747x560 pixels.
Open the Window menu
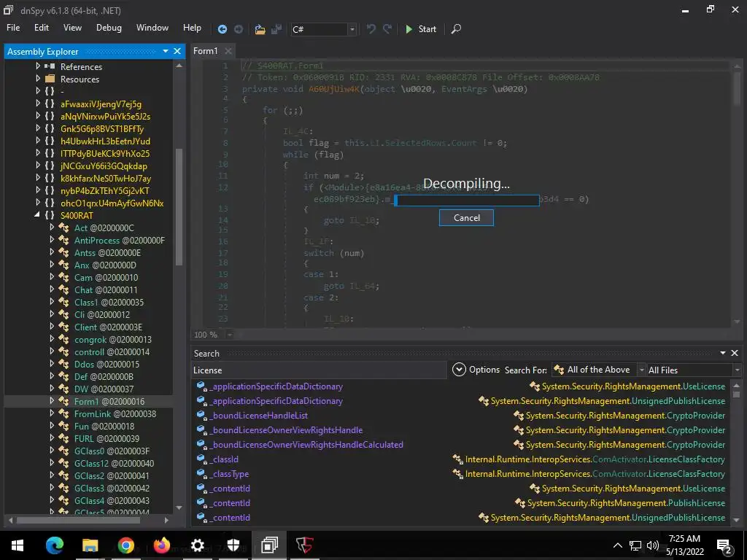pyautogui.click(x=152, y=28)
